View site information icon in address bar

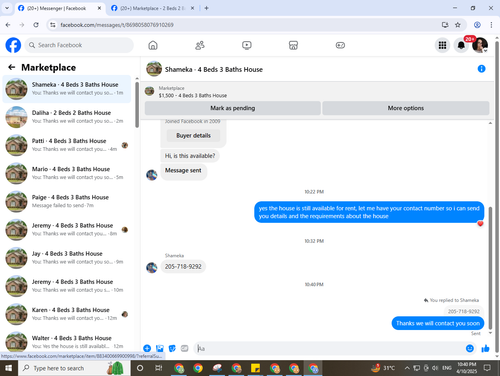(53, 25)
